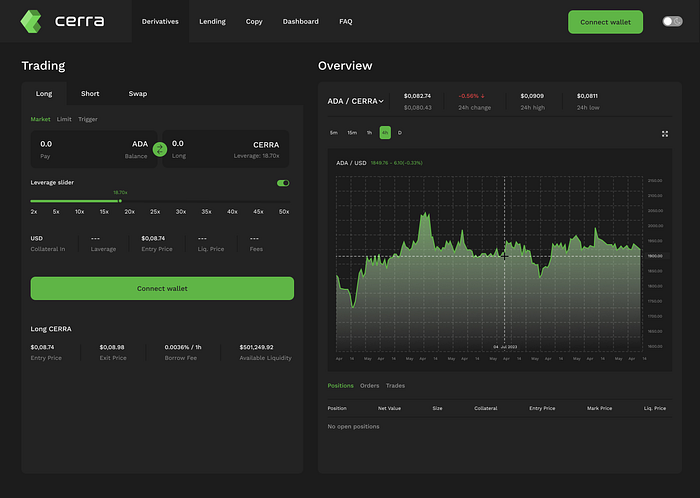Select the Long trading tab
The image size is (700, 498).
tap(44, 94)
